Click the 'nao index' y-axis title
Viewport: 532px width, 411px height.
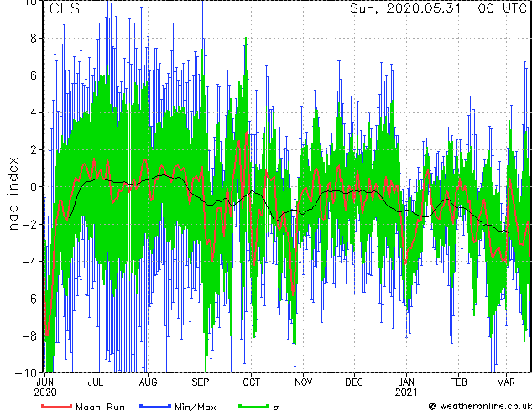[x=13, y=193]
